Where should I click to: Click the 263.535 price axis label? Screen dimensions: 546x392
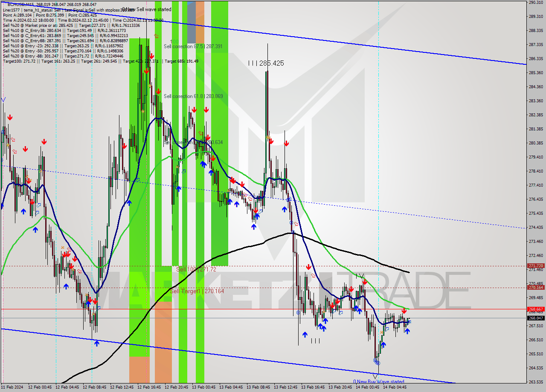(x=536, y=382)
